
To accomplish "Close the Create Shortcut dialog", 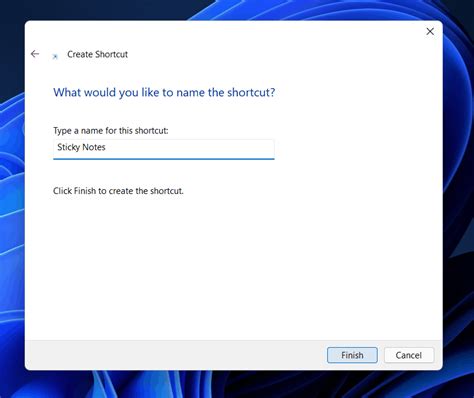I will (430, 32).
